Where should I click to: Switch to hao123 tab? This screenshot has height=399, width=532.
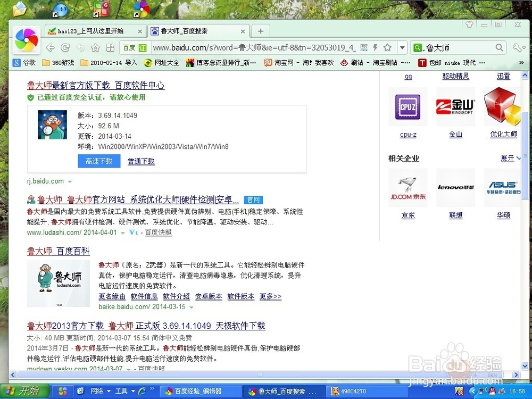95,31
